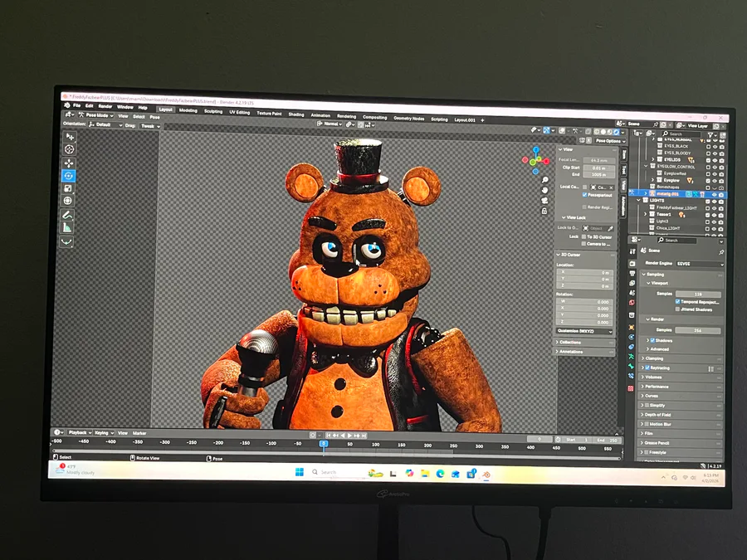Click the Clip Start value field
This screenshot has width=747, height=560.
coord(598,168)
